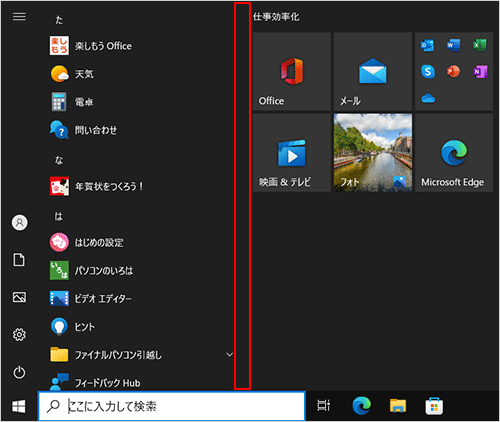Open PowerPoint in the Office folder tile
Image resolution: width=500 pixels, height=422 pixels.
pos(454,71)
